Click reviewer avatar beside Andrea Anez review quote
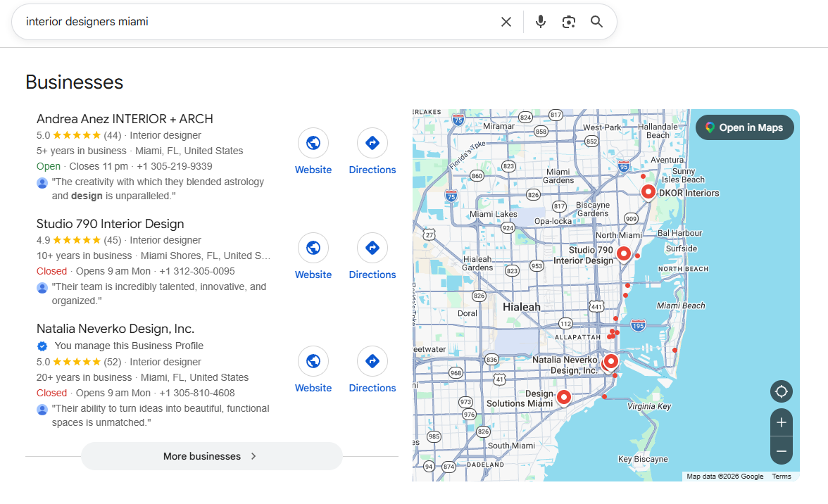828x504 pixels. 42,183
